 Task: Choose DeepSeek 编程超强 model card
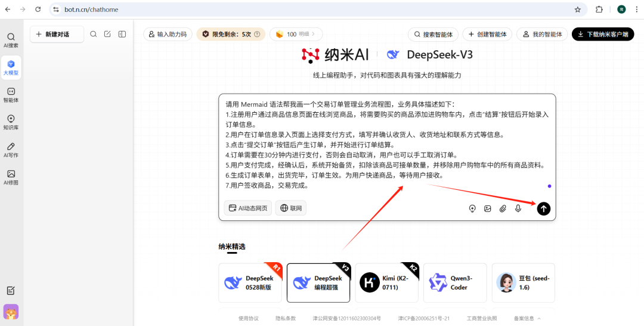[318, 283]
